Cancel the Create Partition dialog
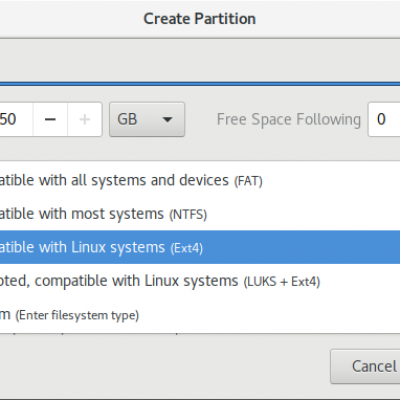 coord(365,366)
